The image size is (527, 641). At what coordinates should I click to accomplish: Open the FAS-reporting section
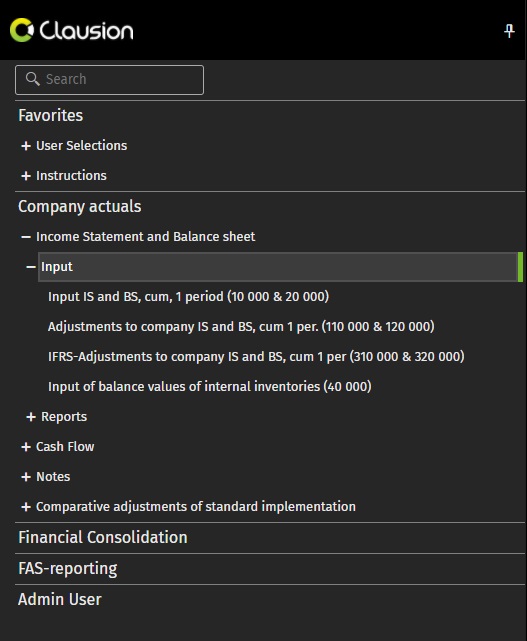pos(67,569)
